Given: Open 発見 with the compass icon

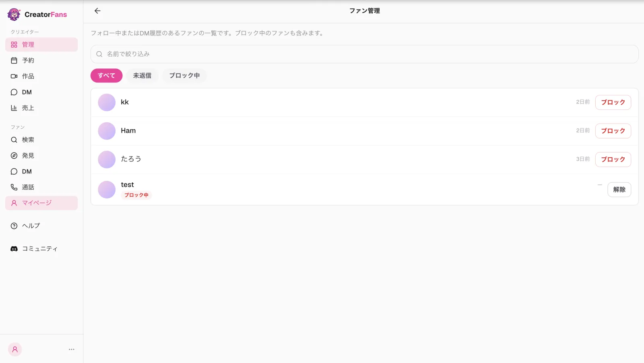Looking at the screenshot, I should click(x=14, y=155).
